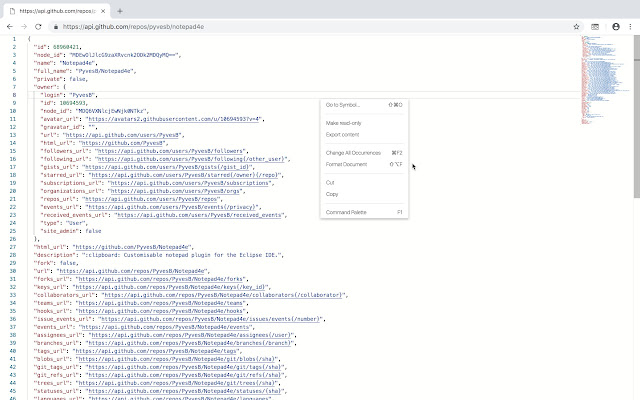Click the code minimap overview
The height and width of the screenshot is (400, 640).
tap(605, 80)
